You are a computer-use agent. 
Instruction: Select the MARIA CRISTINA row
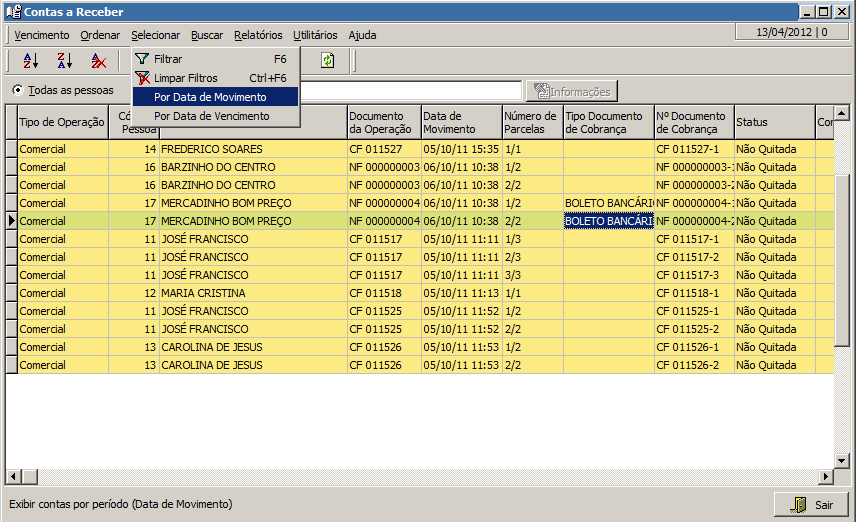[202, 293]
